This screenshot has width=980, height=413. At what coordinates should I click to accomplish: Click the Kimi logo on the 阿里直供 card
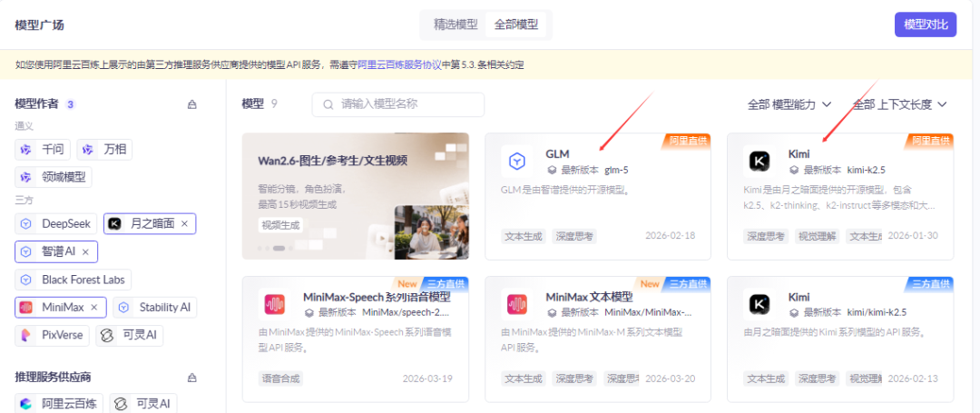[x=759, y=162]
